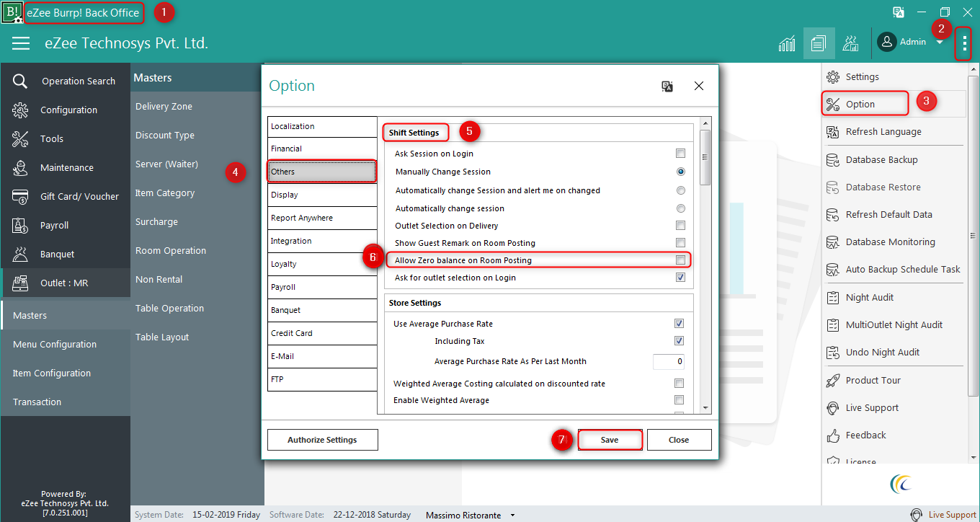Image resolution: width=980 pixels, height=522 pixels.
Task: Click the language translate icon in title bar
Action: 899,12
